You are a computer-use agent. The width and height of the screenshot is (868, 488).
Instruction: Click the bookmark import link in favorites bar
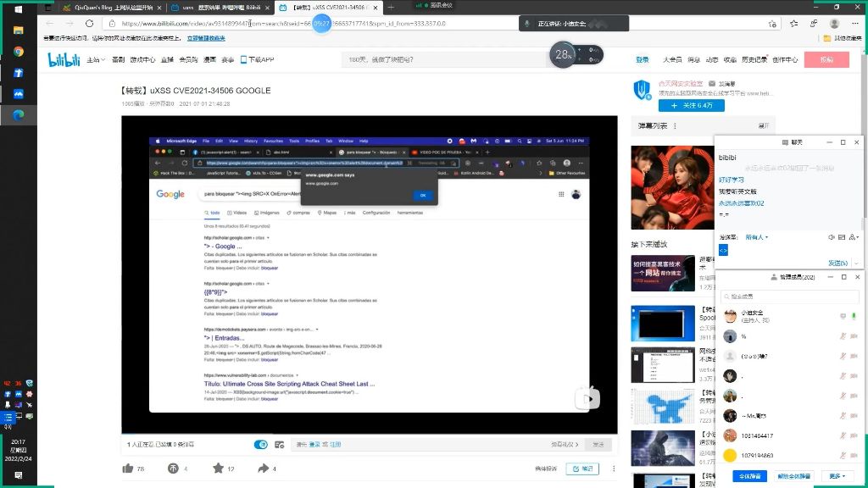point(206,38)
